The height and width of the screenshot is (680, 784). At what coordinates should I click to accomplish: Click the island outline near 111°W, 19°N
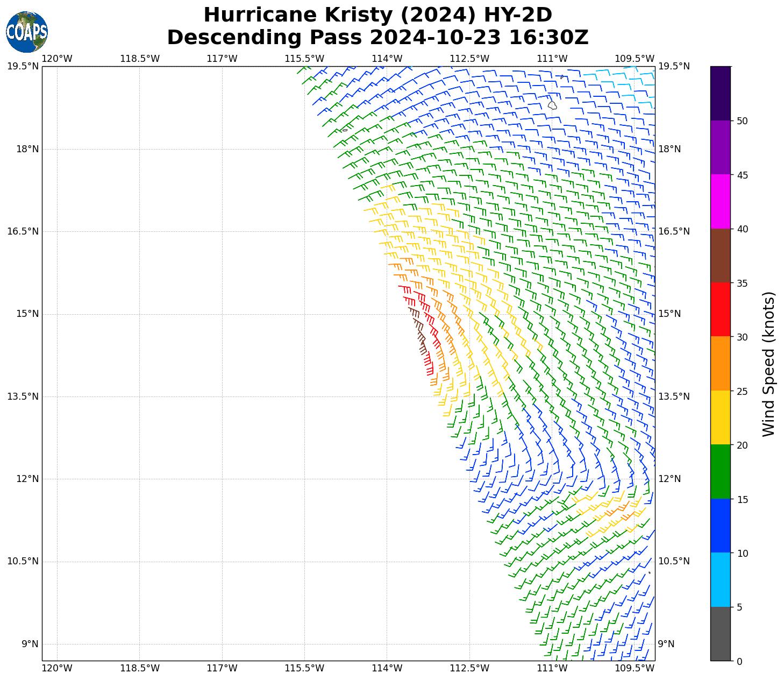point(552,105)
